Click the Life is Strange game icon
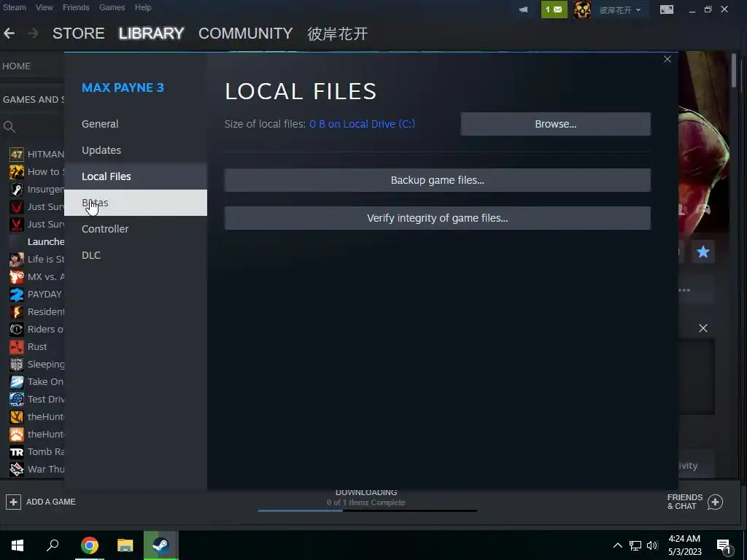The width and height of the screenshot is (747, 560). tap(17, 260)
